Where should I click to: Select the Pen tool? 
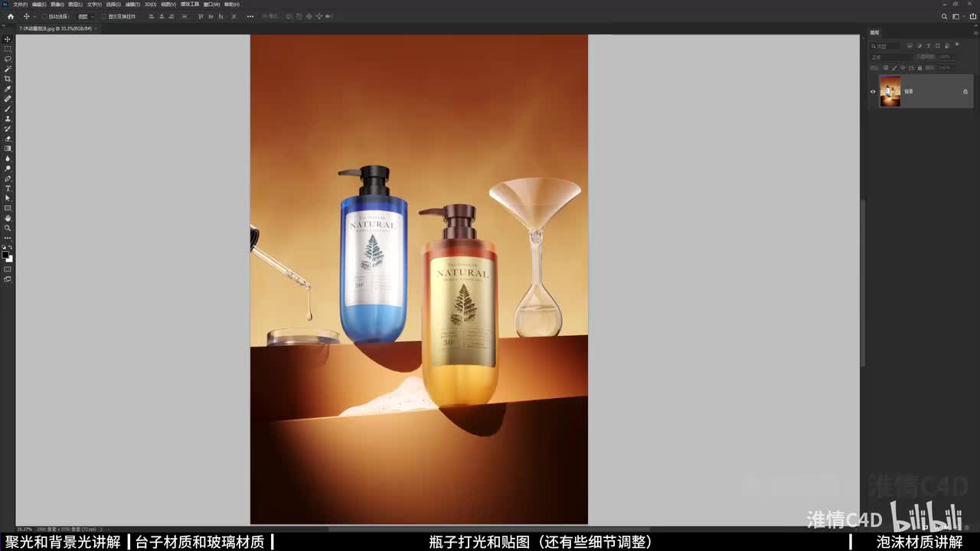coord(8,178)
